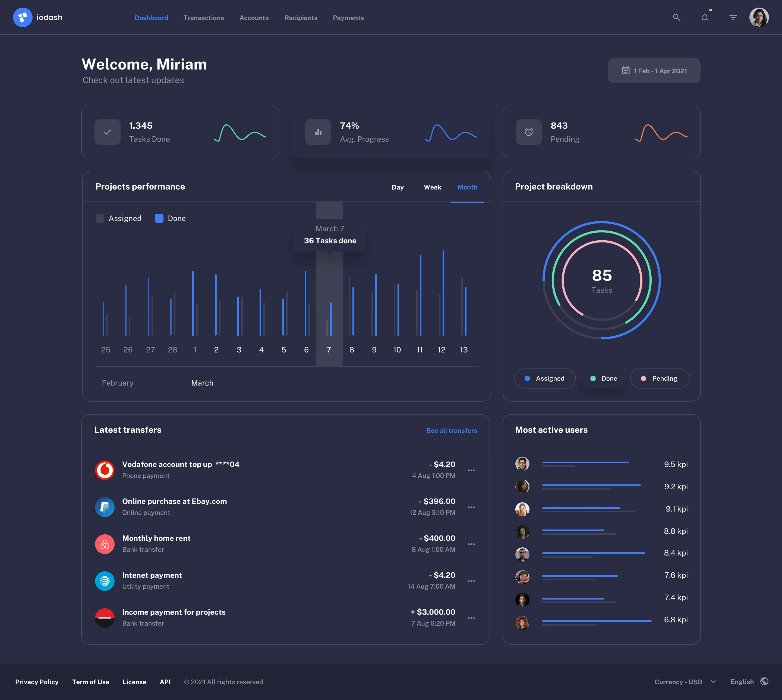Open the search icon in the top bar
The width and height of the screenshot is (782, 700).
(677, 17)
